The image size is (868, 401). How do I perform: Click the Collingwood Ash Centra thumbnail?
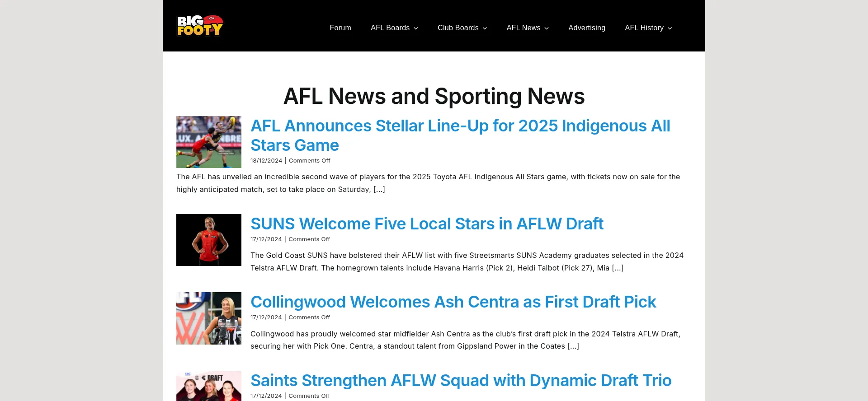[209, 318]
